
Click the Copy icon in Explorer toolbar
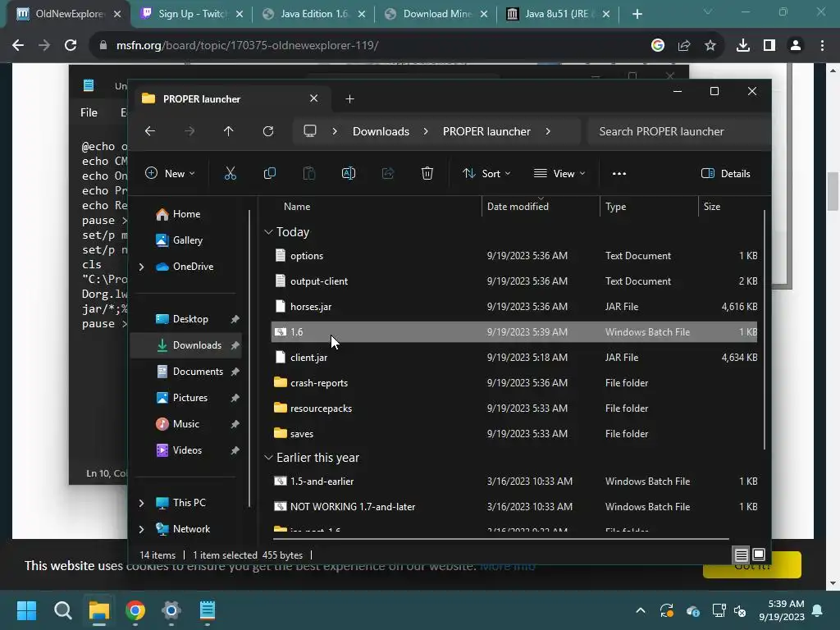(x=269, y=173)
